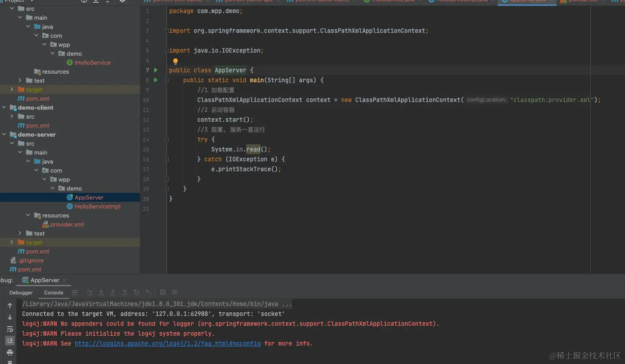Click "Connected to the target VM" console line
This screenshot has width=625, height=364.
click(x=153, y=314)
